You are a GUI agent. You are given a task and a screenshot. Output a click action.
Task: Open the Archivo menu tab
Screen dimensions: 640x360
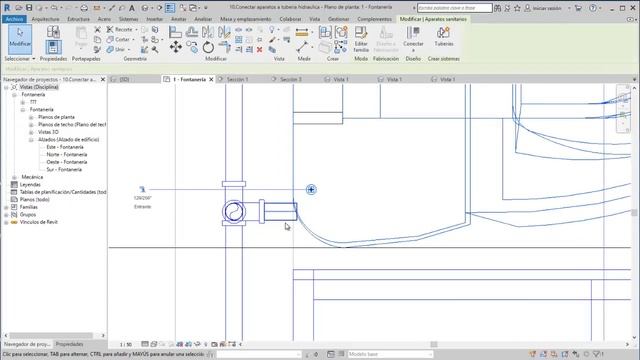pos(14,19)
